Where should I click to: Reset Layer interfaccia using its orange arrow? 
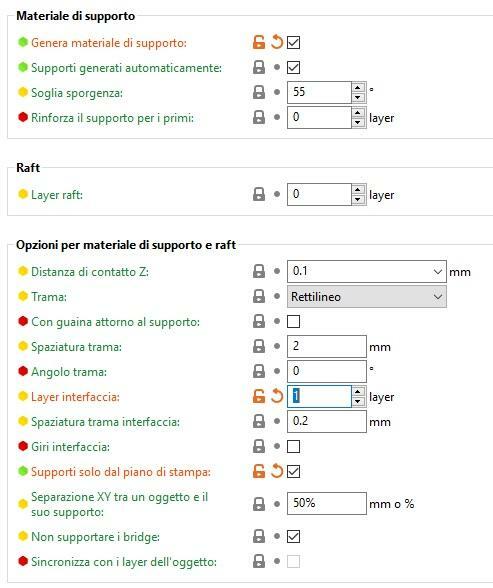[277, 396]
